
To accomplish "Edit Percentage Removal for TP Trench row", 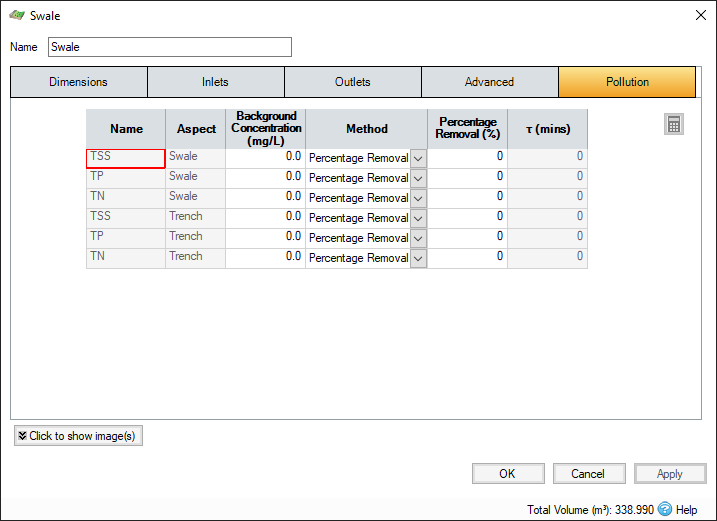I will point(467,238).
